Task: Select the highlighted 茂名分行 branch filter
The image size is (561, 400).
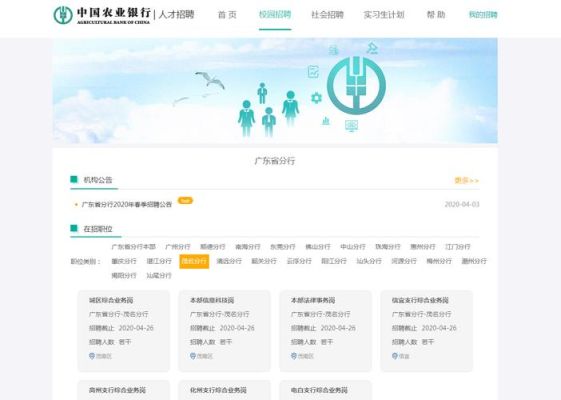Action: pos(194,261)
